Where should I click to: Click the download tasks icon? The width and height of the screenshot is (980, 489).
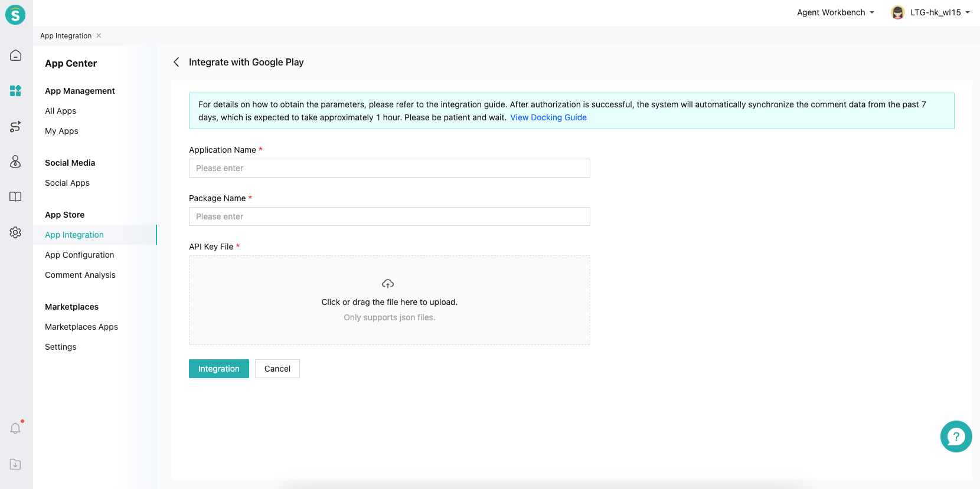(16, 464)
